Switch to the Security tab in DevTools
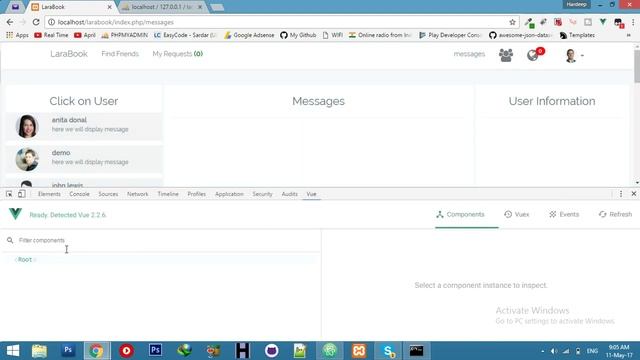The image size is (640, 360). [x=262, y=194]
